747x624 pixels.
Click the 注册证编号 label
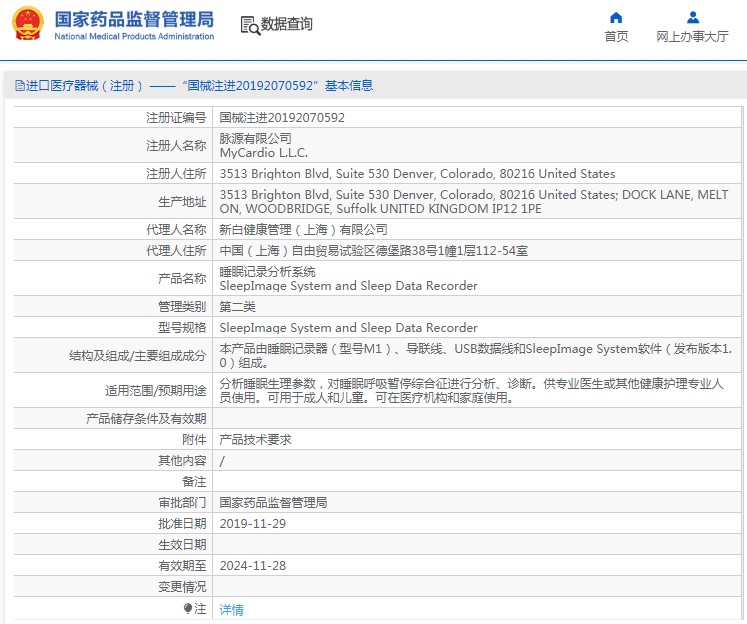tap(176, 118)
